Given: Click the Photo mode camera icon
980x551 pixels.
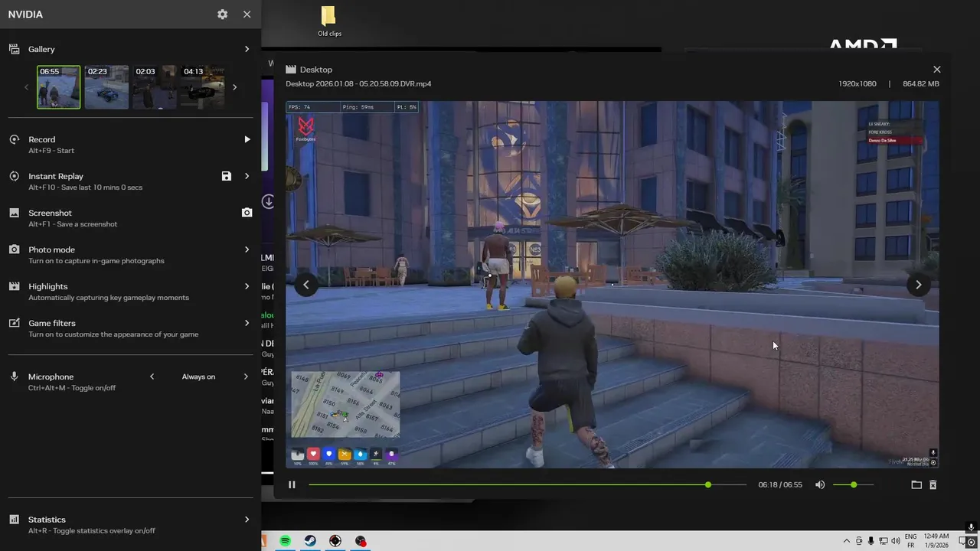Looking at the screenshot, I should [14, 249].
